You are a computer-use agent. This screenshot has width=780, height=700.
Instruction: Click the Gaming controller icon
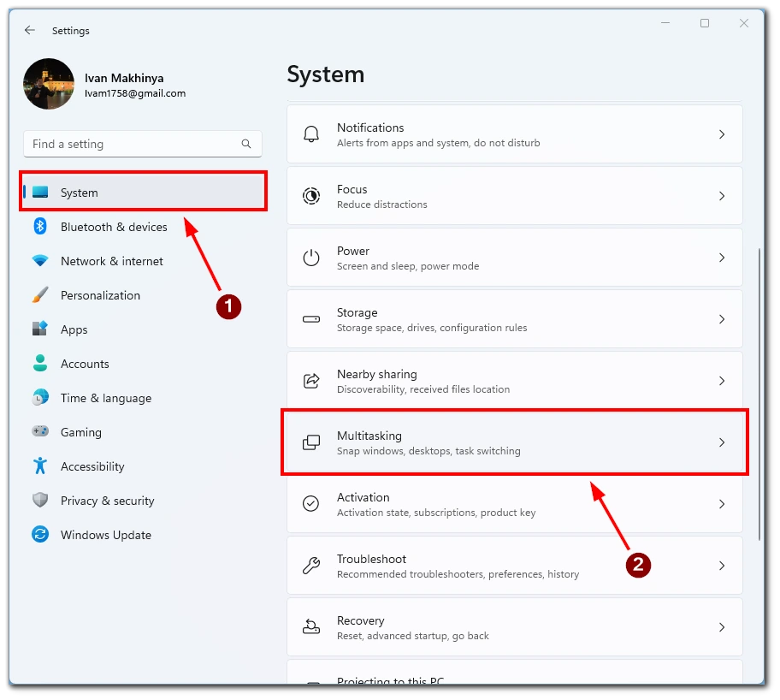40,431
